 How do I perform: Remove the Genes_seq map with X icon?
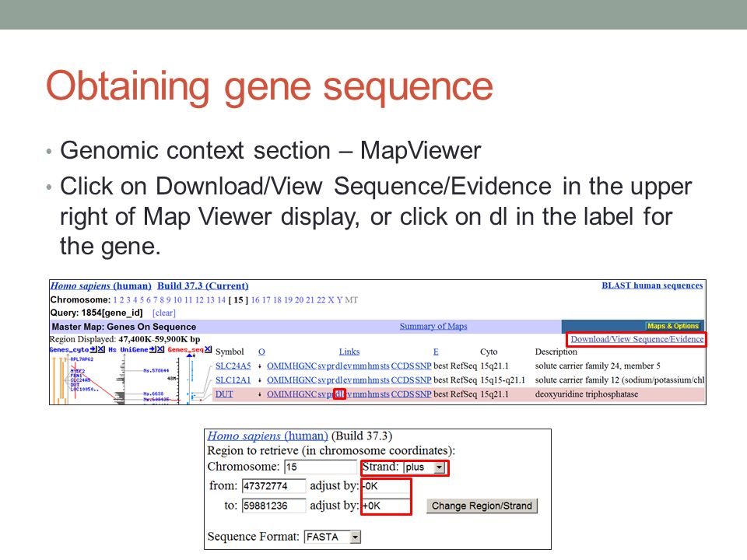coord(209,349)
